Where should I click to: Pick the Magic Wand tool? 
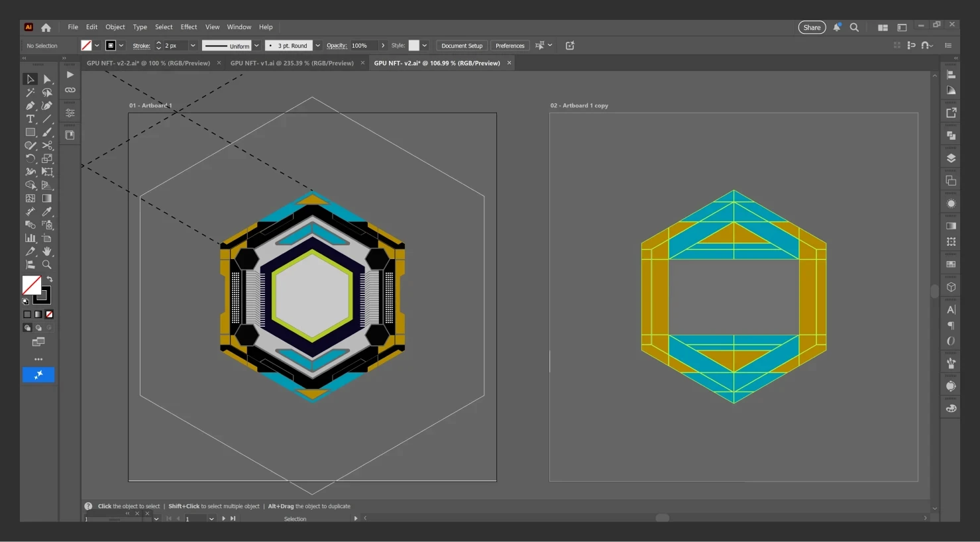pyautogui.click(x=30, y=93)
